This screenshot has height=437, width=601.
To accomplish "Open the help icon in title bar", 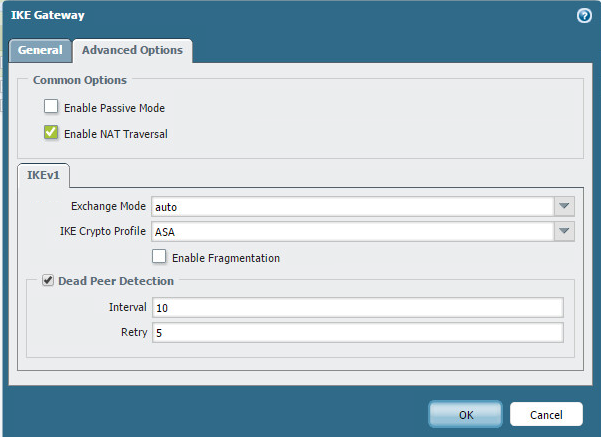I will tap(584, 16).
